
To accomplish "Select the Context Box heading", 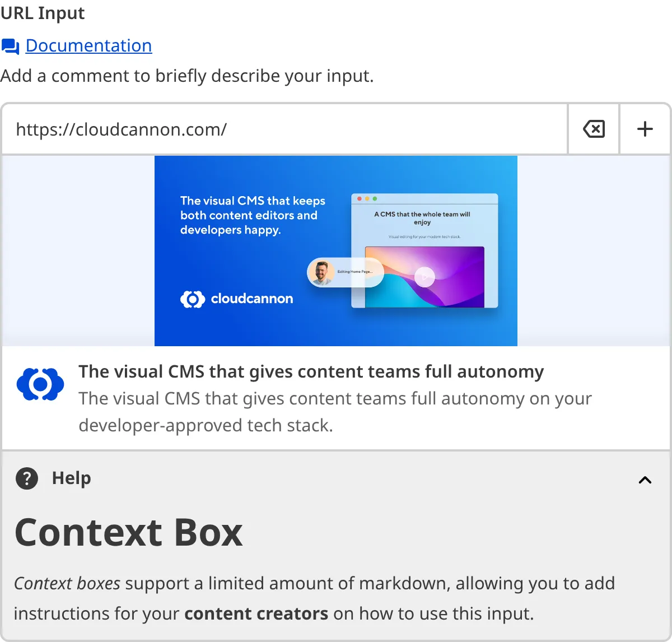I will tap(129, 532).
